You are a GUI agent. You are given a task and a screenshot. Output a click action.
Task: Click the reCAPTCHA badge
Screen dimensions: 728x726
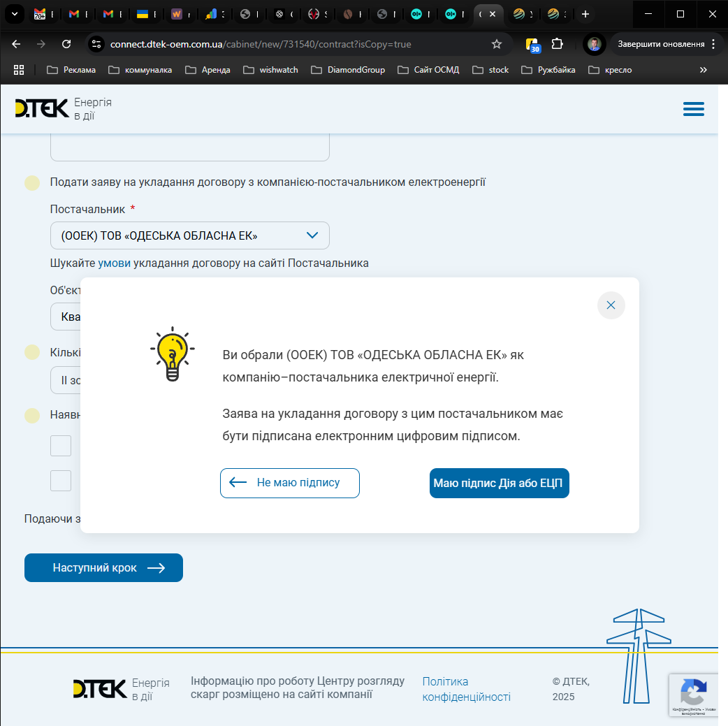(693, 695)
